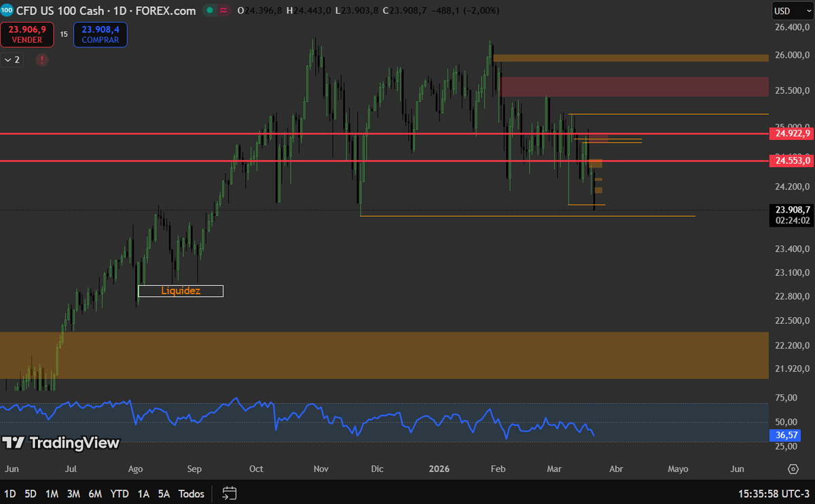Click the red exclamation warning icon
Image resolution: width=815 pixels, height=504 pixels.
pos(42,60)
